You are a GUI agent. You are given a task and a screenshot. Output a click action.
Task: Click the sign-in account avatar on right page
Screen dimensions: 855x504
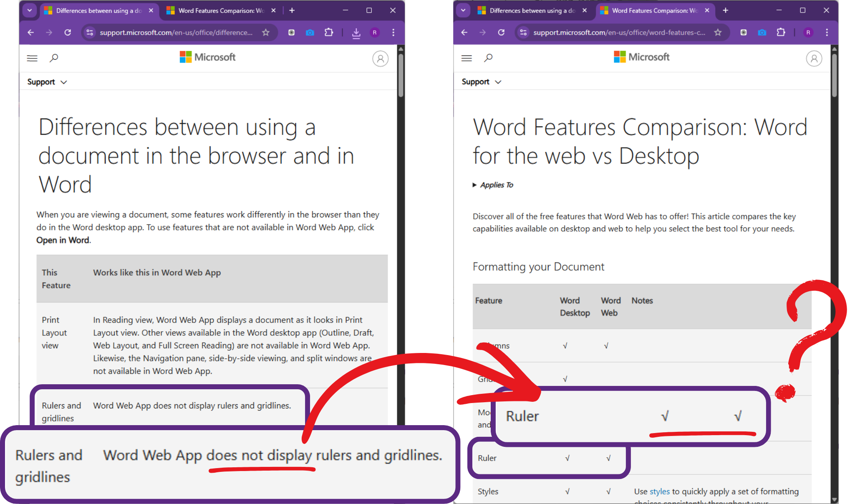coord(814,59)
